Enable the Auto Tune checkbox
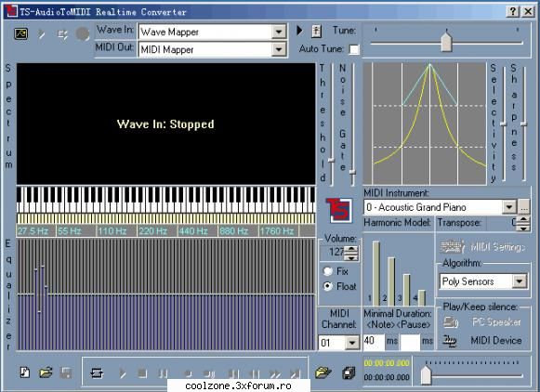540x392 pixels. tap(354, 49)
